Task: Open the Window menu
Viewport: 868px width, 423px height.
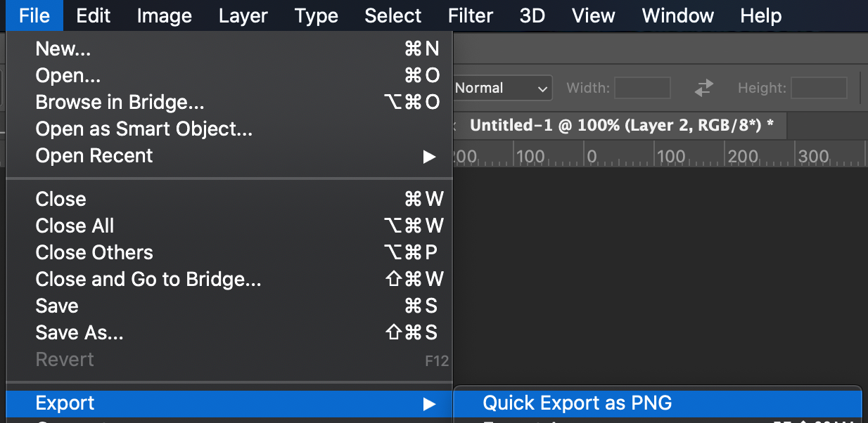Action: click(678, 15)
